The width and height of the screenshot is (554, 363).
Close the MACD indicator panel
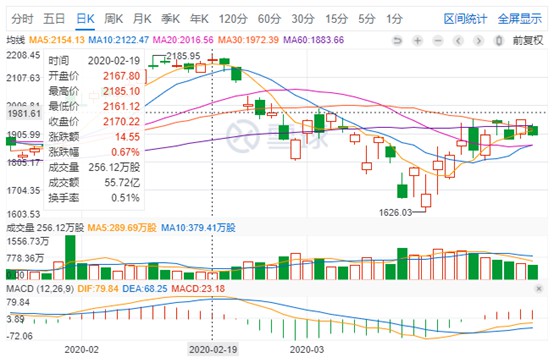coord(538,289)
